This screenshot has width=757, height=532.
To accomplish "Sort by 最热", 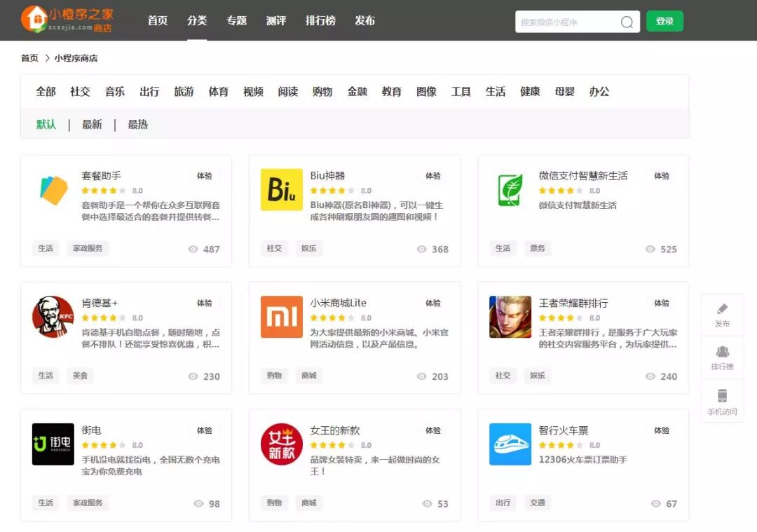I will (137, 125).
